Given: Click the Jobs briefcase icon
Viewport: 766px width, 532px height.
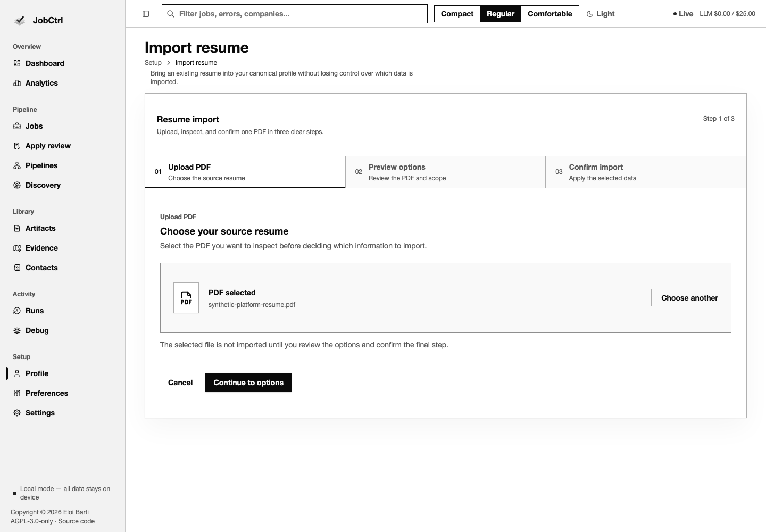Looking at the screenshot, I should pyautogui.click(x=17, y=126).
